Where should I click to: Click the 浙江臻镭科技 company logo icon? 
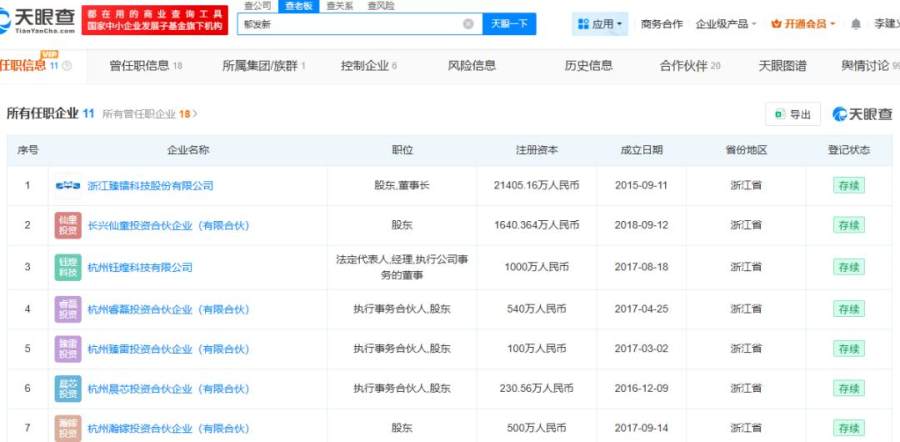pos(68,185)
